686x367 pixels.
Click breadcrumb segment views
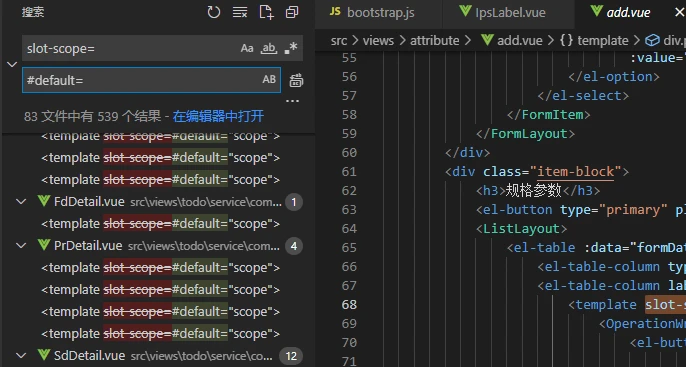tap(378, 41)
